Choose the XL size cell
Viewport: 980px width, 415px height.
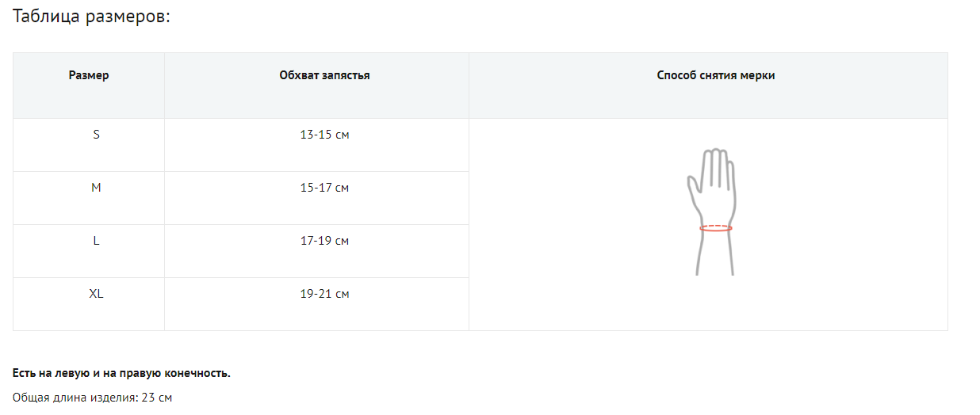(x=97, y=294)
